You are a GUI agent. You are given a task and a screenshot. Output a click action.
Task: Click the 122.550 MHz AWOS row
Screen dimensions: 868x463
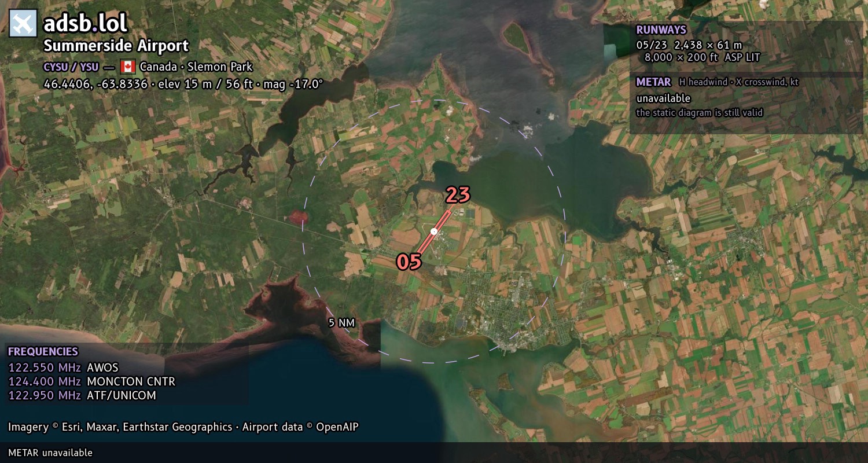click(x=63, y=368)
